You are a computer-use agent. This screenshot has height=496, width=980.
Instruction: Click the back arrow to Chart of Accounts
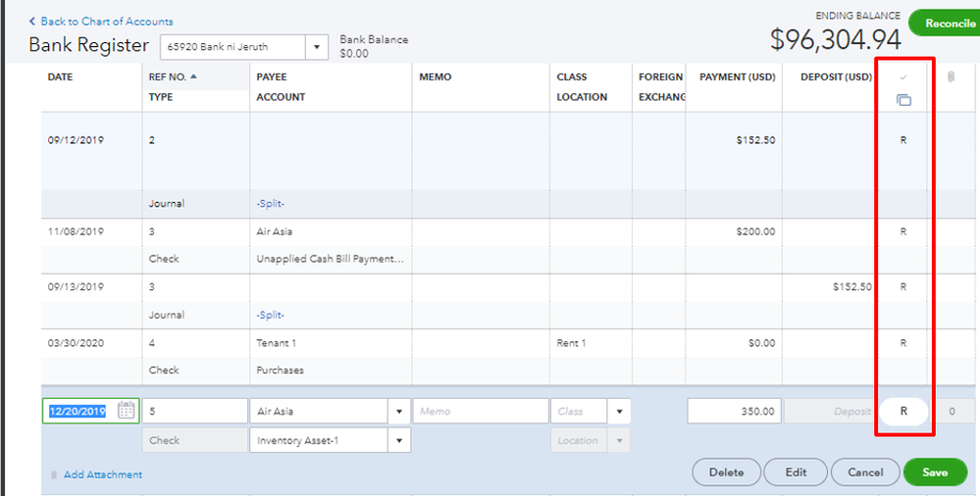pyautogui.click(x=32, y=22)
